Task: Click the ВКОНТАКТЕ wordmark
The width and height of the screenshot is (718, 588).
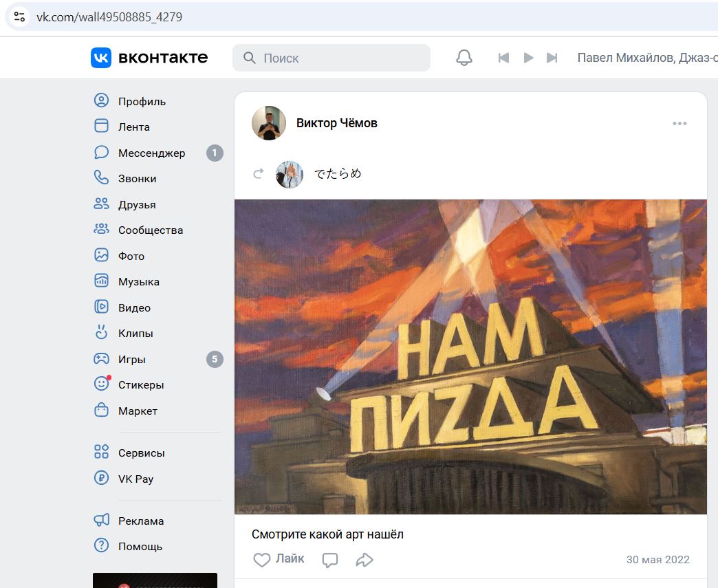Action: click(163, 58)
